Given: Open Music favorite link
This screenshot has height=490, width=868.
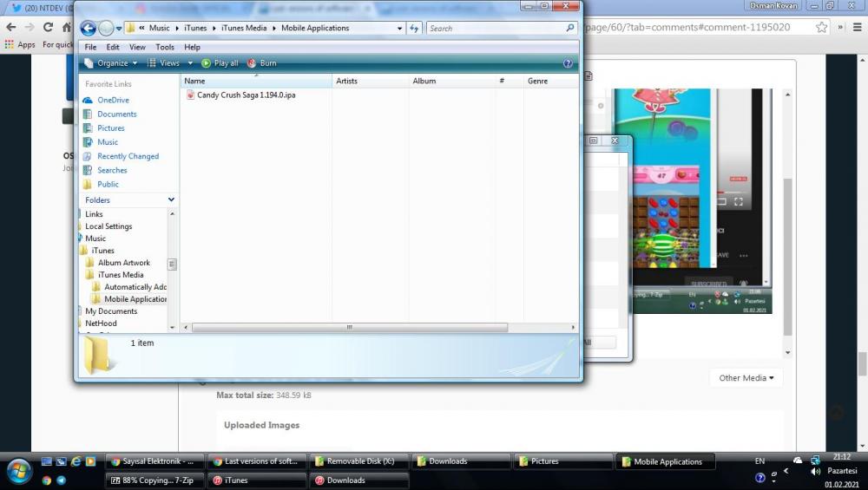Looking at the screenshot, I should (x=108, y=142).
